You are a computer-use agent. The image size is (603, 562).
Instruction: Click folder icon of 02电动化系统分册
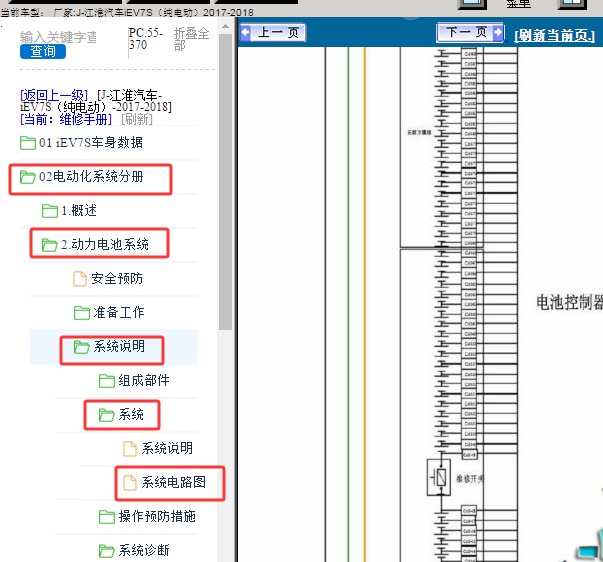[x=28, y=177]
